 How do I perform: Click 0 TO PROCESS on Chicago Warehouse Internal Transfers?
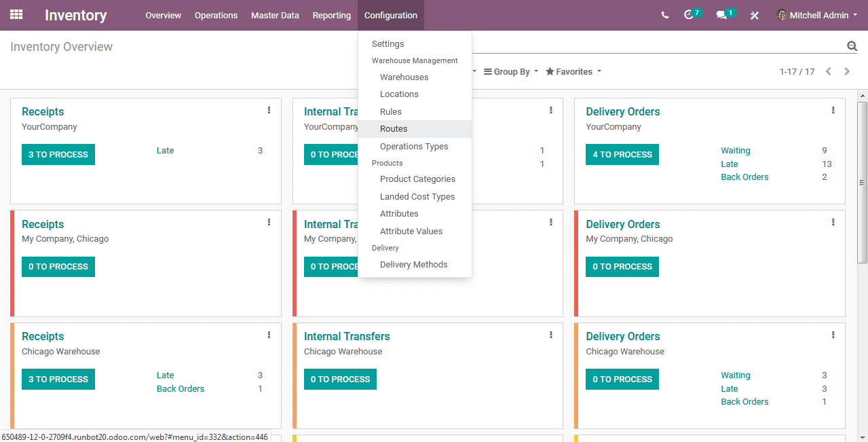[340, 379]
